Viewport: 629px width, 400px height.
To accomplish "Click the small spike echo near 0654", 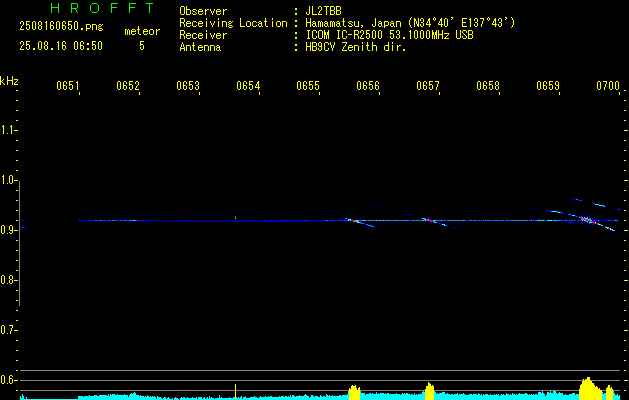I will 235,218.
